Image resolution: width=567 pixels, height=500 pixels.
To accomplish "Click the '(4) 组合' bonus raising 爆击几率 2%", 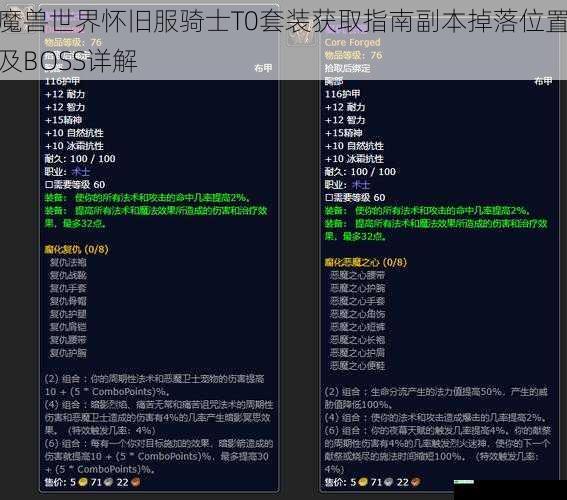I will point(435,418).
